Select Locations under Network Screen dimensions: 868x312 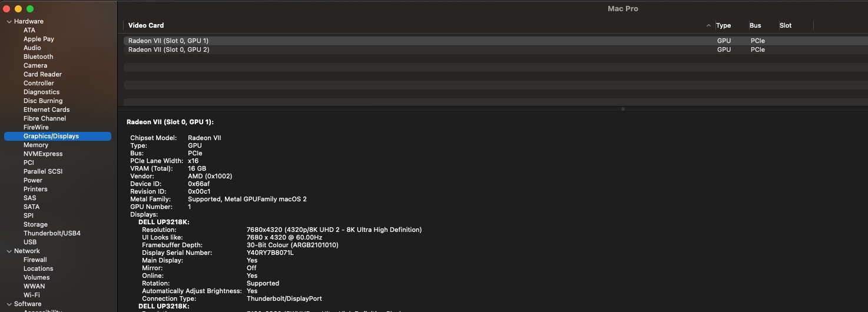tap(38, 268)
